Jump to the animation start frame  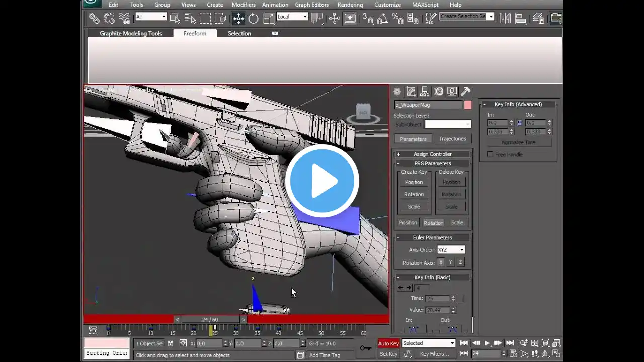pos(464,343)
